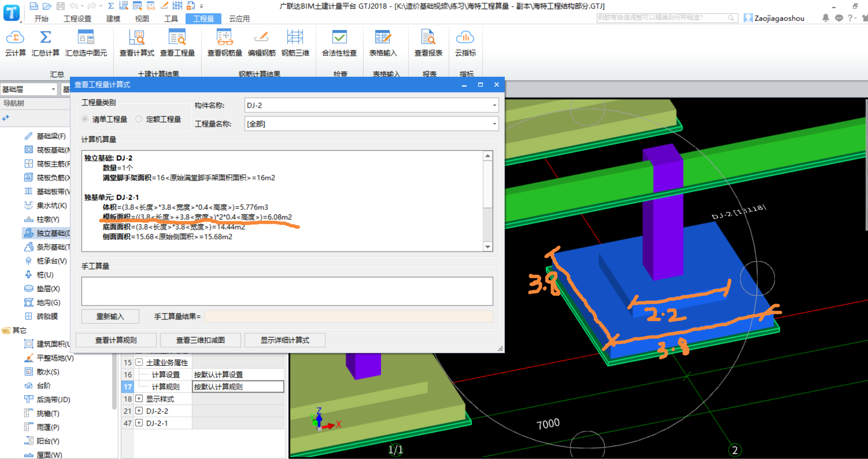
Task: Run 汇总计算 from the ribbon
Action: [45, 43]
